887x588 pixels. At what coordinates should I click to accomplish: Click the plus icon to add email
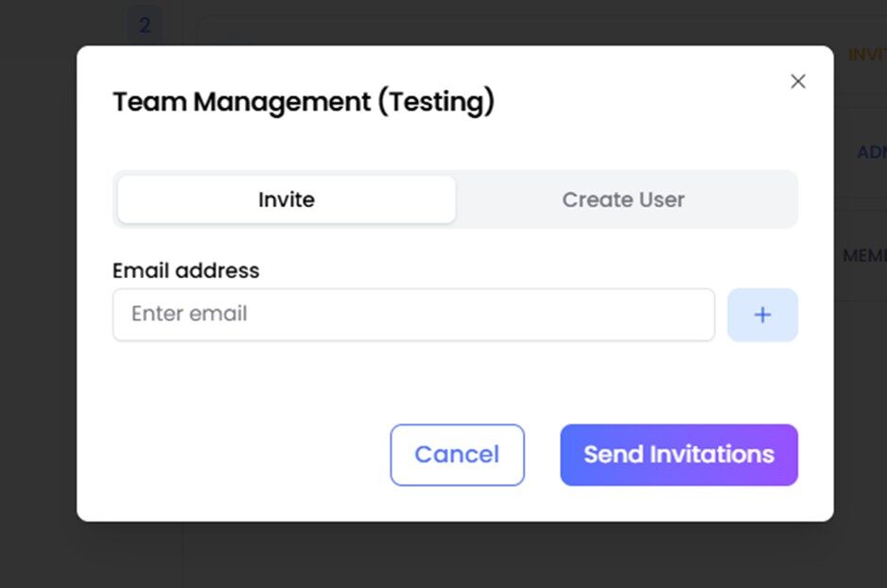click(x=762, y=315)
